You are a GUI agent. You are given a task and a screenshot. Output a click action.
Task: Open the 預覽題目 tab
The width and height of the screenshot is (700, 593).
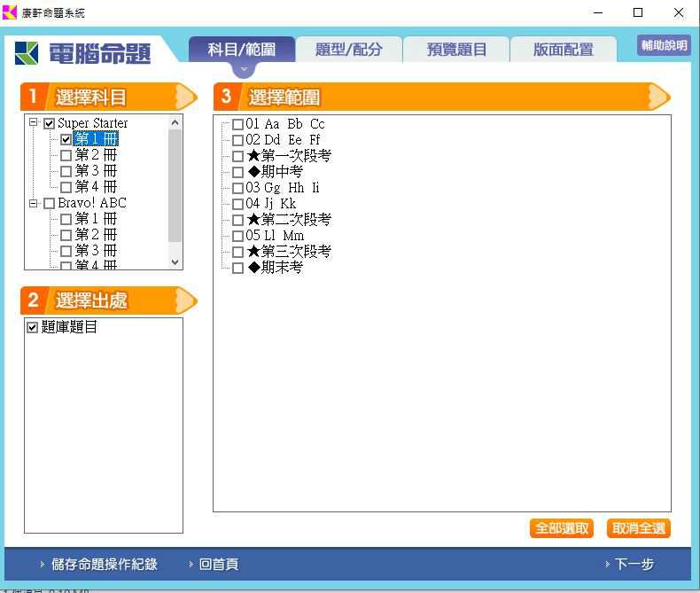456,49
